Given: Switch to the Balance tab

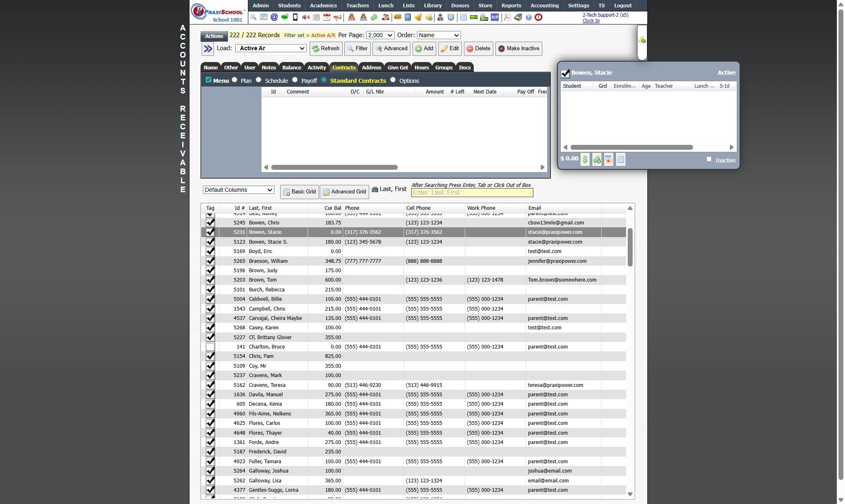Looking at the screenshot, I should click(292, 68).
